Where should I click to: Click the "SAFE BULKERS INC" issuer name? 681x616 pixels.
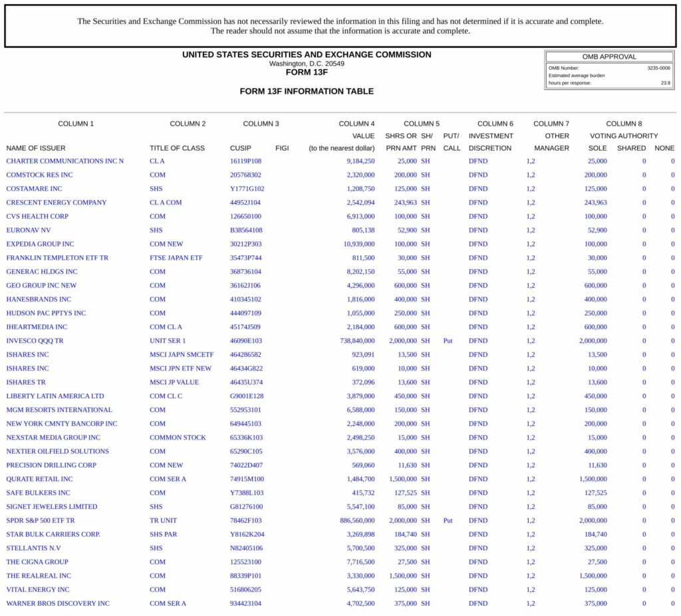(x=38, y=493)
